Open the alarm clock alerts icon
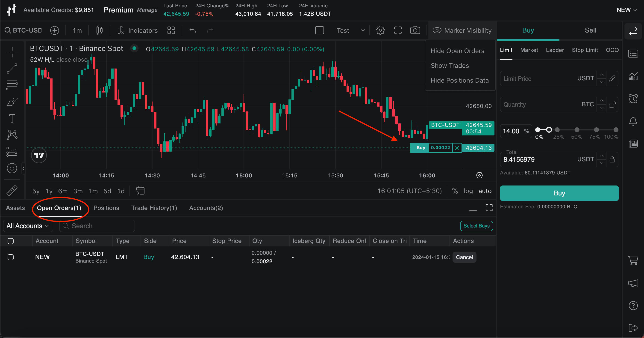 633,99
